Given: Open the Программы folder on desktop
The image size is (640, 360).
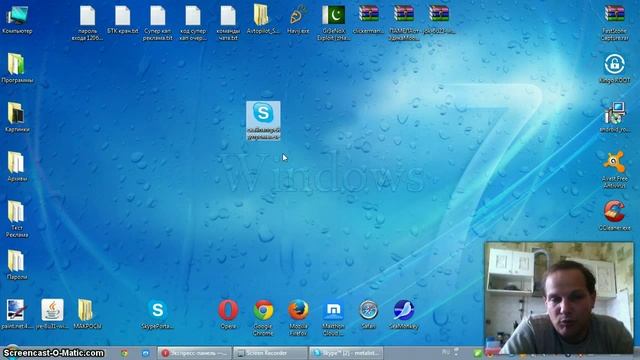Looking at the screenshot, I should [x=17, y=68].
